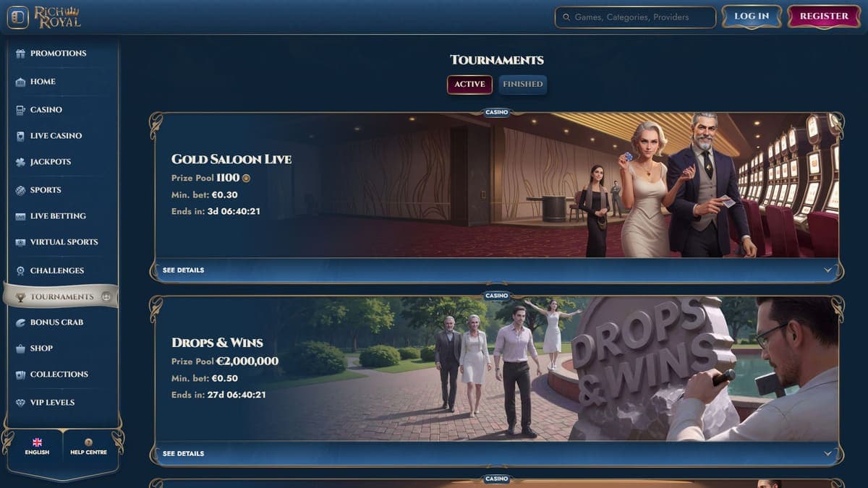Screen dimensions: 868x488
Task: Click the Casino tag above Drops & Wins
Action: [x=497, y=296]
